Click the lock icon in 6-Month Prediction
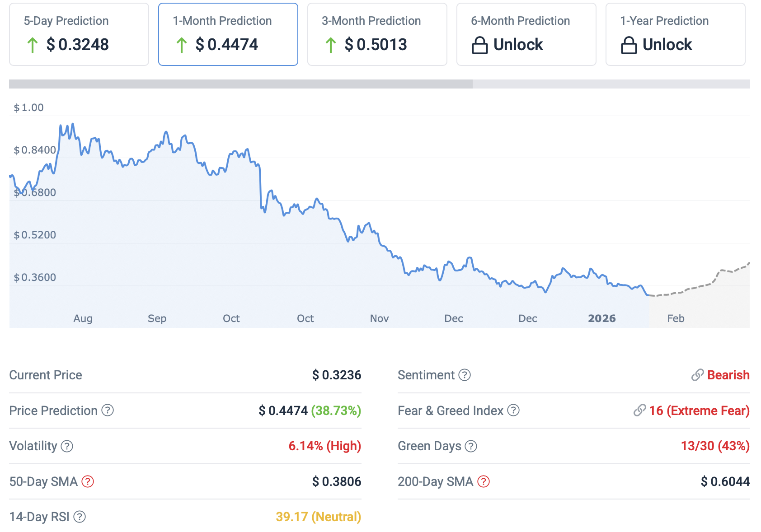Image resolution: width=761 pixels, height=532 pixels. 479,45
